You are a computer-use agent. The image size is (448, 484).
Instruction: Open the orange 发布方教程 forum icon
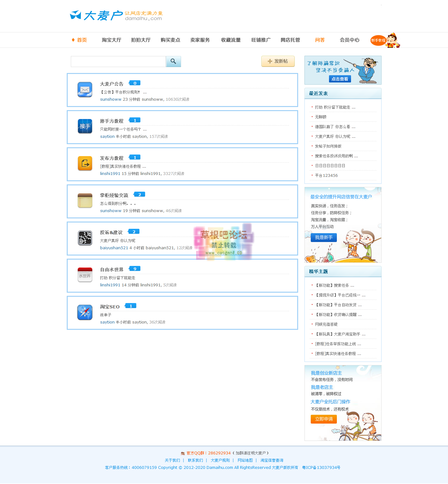(x=85, y=163)
